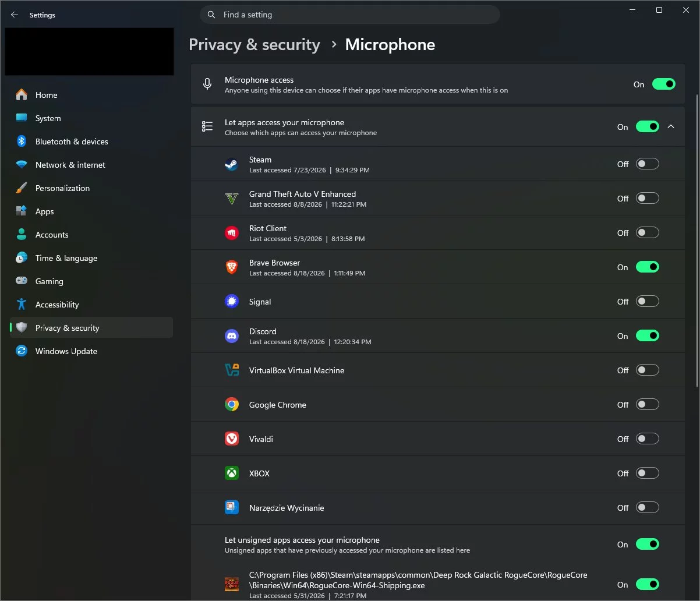Click the list icon beside Let apps access
The height and width of the screenshot is (601, 700).
tap(207, 126)
